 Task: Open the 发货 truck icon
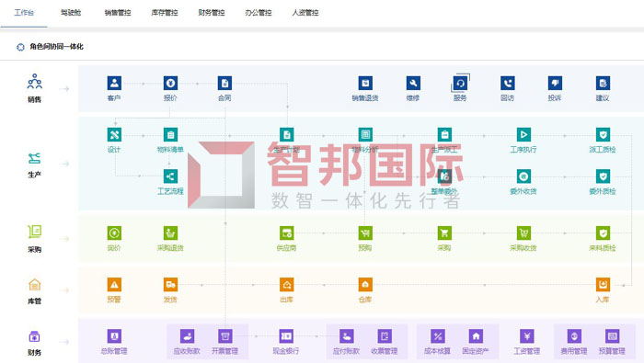tap(170, 285)
